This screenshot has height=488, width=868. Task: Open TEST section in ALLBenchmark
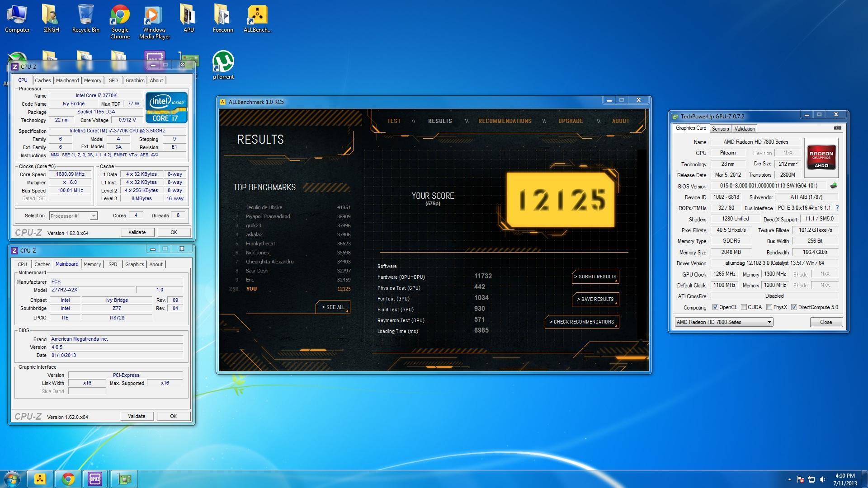pyautogui.click(x=394, y=121)
